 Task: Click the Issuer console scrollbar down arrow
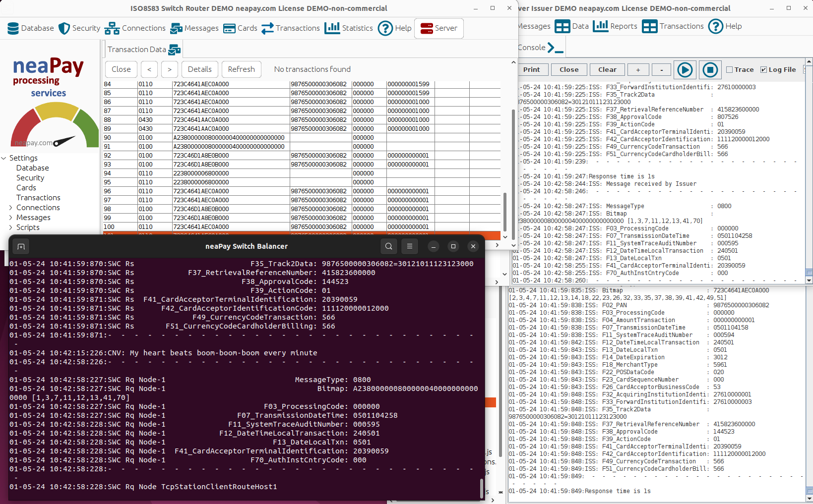pos(809,280)
